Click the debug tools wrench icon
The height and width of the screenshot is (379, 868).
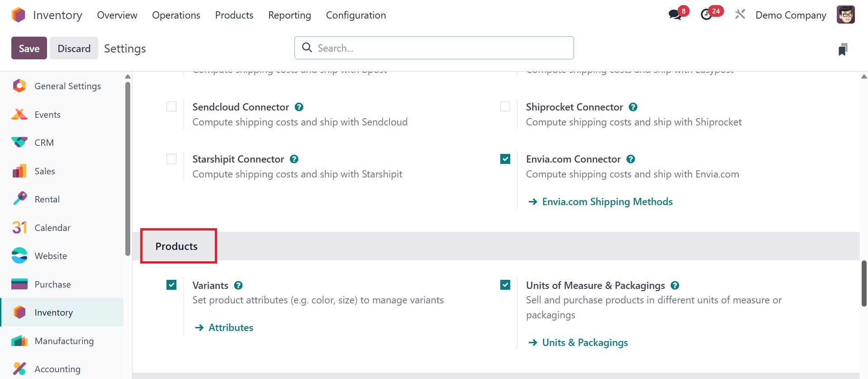coord(740,15)
